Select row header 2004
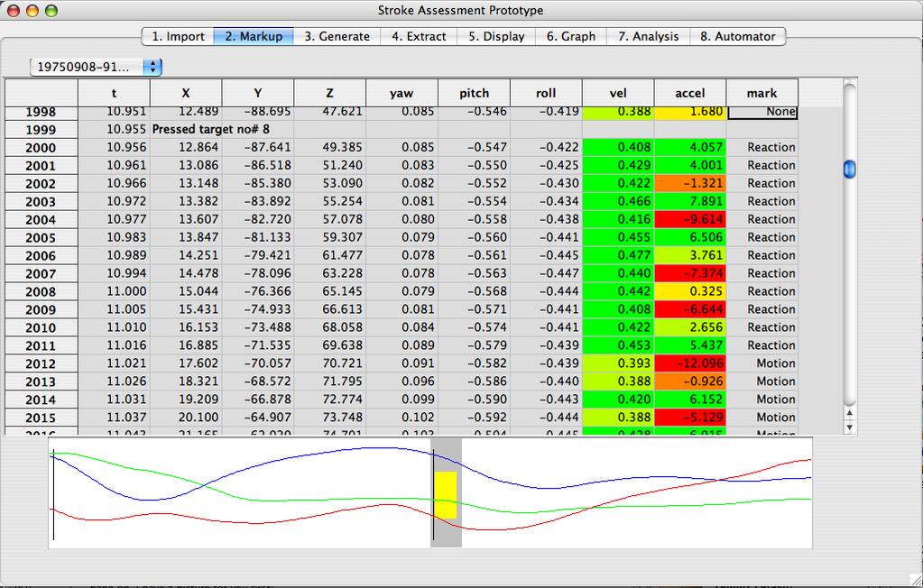The image size is (923, 588). tap(42, 220)
